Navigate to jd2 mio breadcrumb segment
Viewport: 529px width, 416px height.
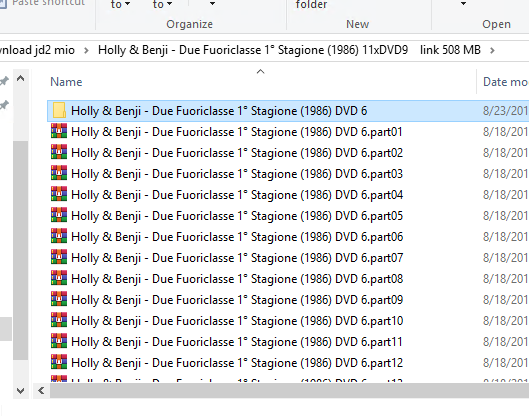tap(37, 50)
